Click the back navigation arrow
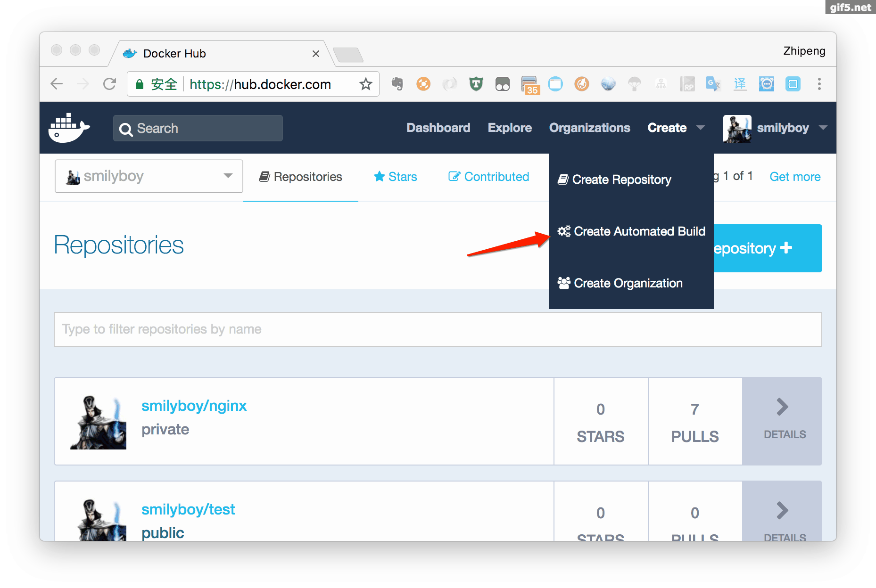This screenshot has height=588, width=876. coord(57,84)
